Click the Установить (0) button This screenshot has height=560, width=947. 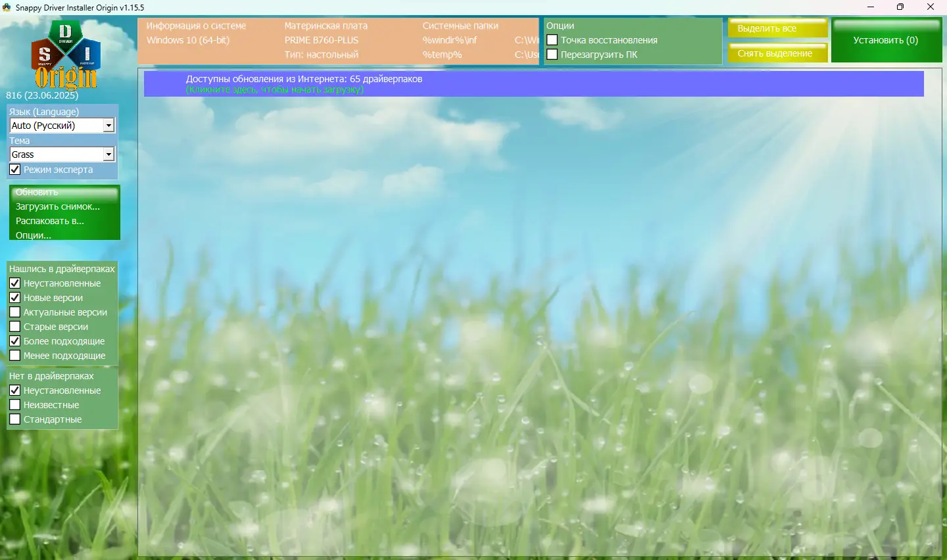click(x=886, y=40)
